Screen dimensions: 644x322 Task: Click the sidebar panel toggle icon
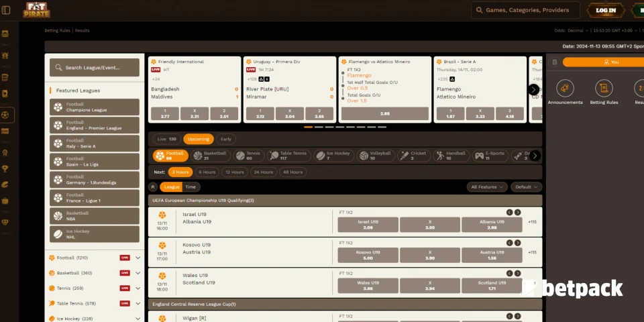[x=6, y=10]
